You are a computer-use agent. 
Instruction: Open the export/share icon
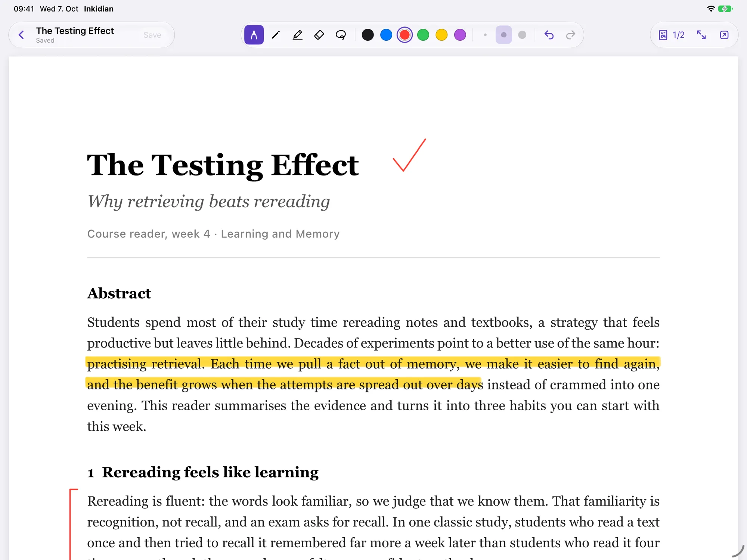(724, 35)
